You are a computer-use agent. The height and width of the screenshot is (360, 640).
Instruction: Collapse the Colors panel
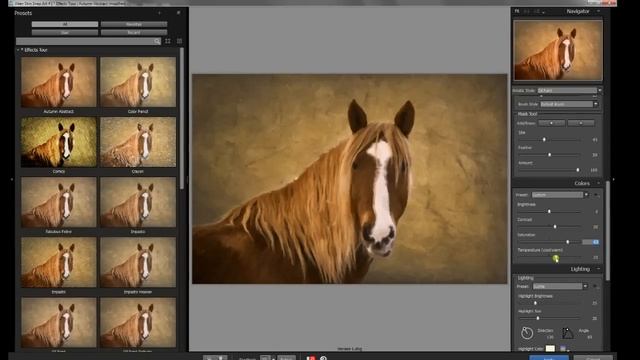pos(599,183)
